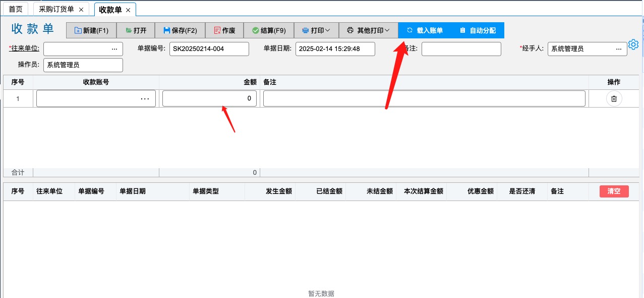
Task: Click the 合计 totals row label
Action: click(18, 172)
